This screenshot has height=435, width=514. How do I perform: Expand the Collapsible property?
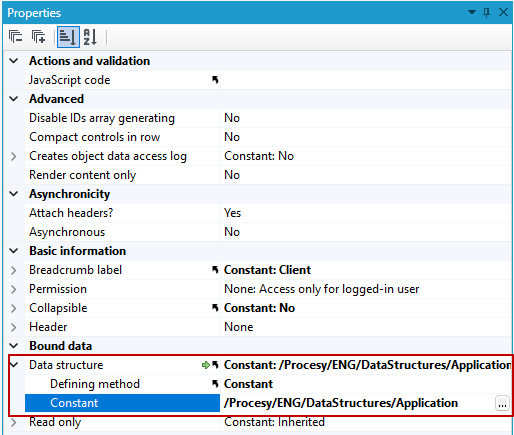tap(14, 308)
